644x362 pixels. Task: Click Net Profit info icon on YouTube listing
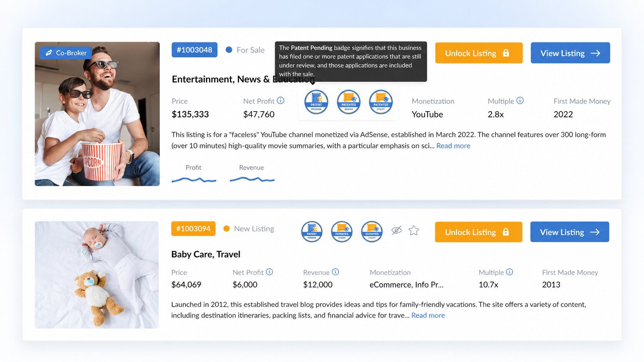pyautogui.click(x=280, y=100)
